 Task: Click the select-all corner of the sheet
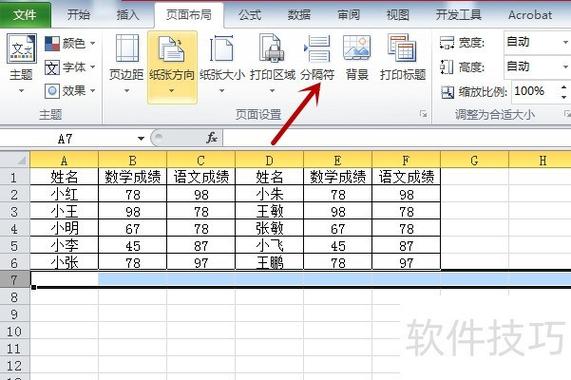click(15, 160)
